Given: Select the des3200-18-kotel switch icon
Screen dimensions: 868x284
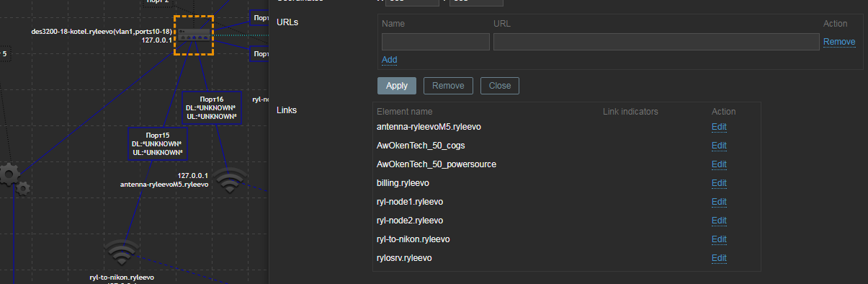Looking at the screenshot, I should [194, 35].
